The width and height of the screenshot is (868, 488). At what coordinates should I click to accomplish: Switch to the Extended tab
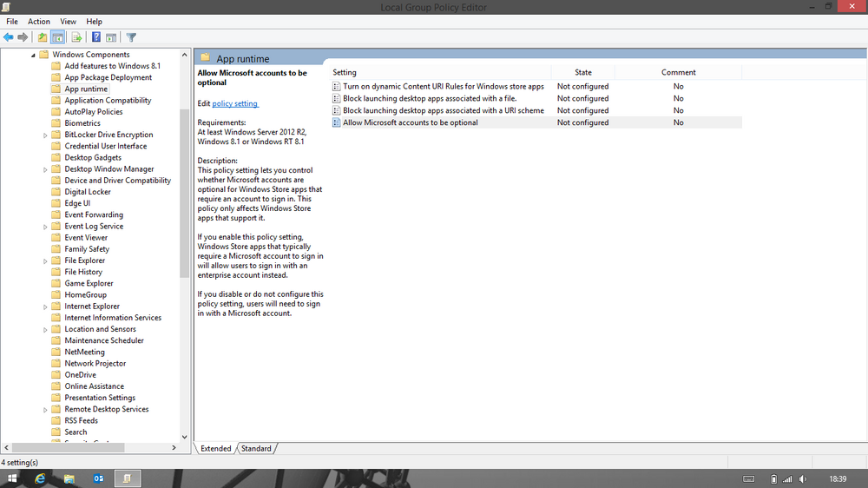point(216,449)
